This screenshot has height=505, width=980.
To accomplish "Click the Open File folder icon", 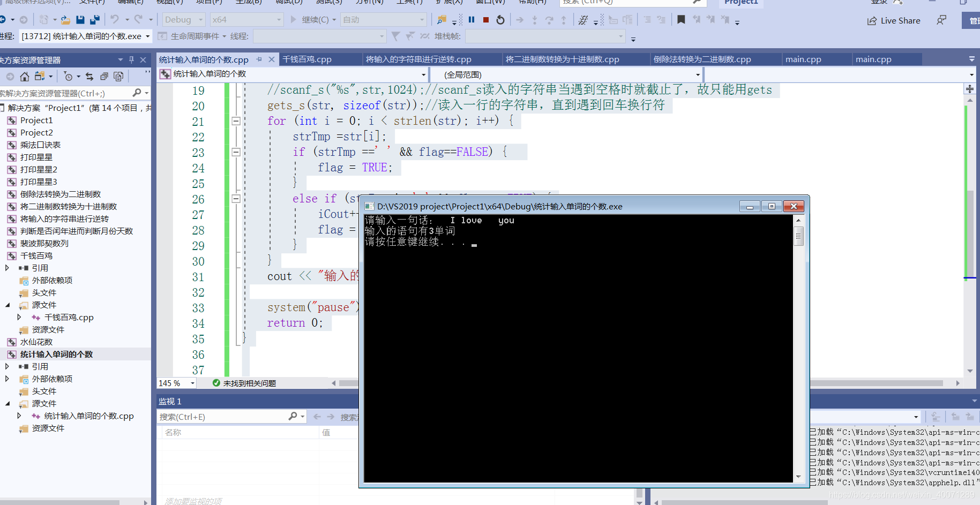I will pyautogui.click(x=65, y=20).
